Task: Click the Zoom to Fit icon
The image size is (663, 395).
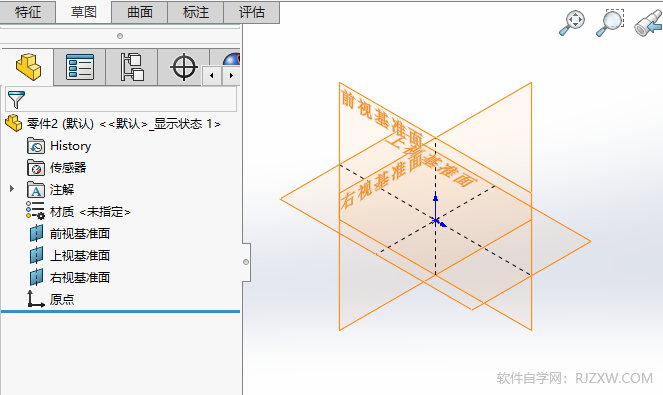Action: point(572,23)
